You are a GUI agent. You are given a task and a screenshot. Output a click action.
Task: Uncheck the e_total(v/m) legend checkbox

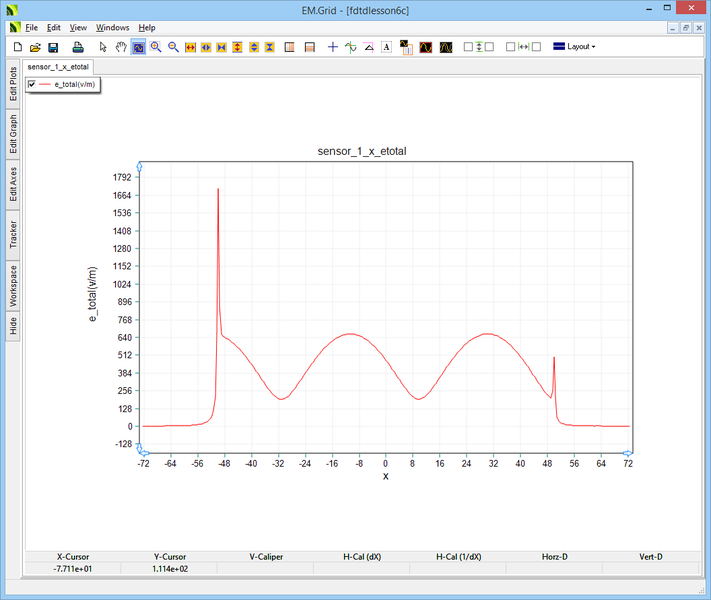[33, 85]
